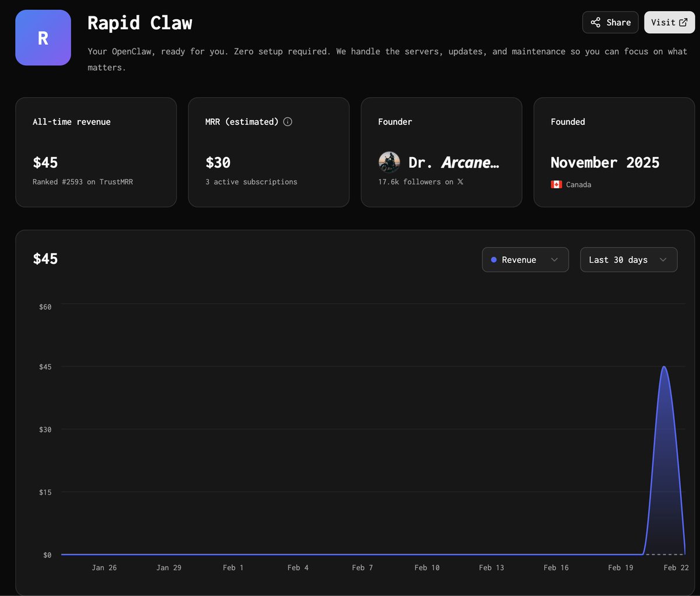Click the "November 2025" founded date
700x596 pixels.
605,162
